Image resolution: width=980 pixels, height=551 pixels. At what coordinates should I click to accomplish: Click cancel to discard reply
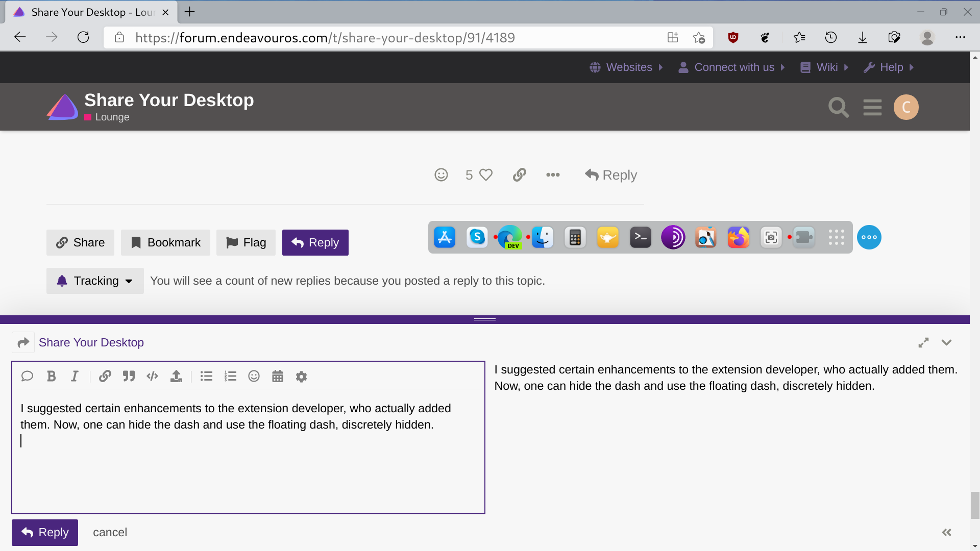pyautogui.click(x=110, y=532)
